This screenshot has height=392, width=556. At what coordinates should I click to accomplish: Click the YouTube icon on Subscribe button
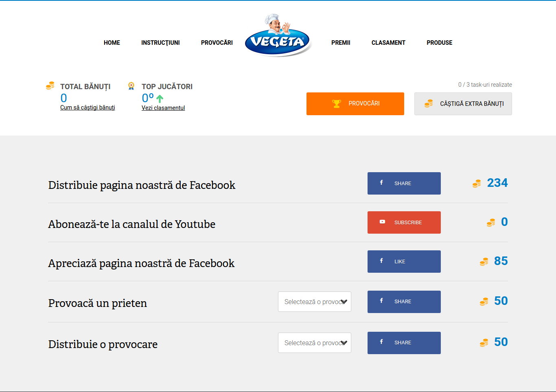pos(382,222)
